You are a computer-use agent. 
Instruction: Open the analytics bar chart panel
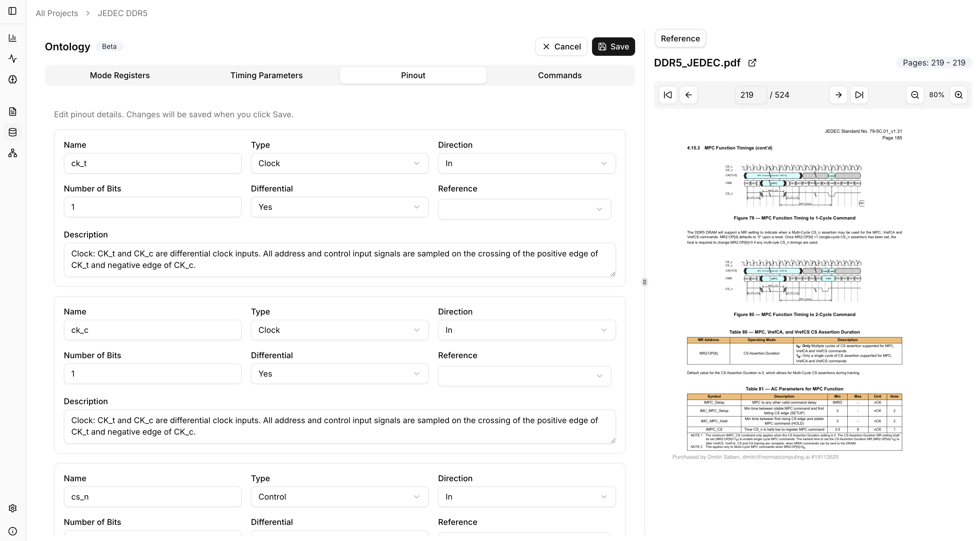13,38
